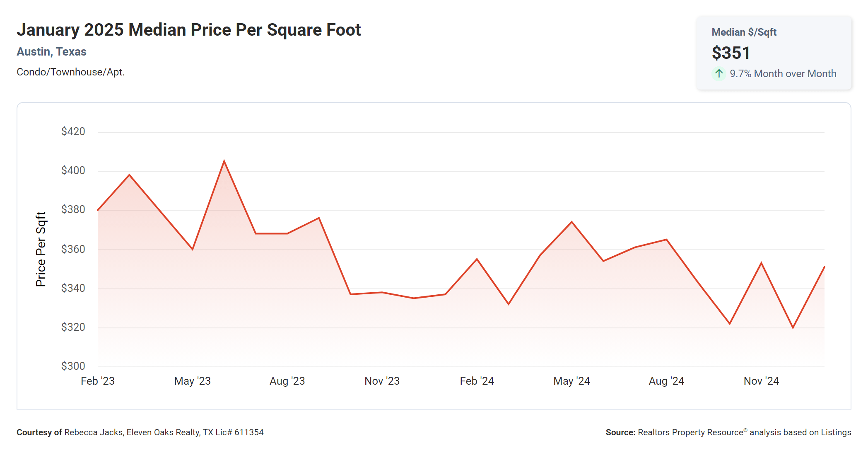Click the Nov '24 x-axis label
The height and width of the screenshot is (456, 868).
click(x=761, y=381)
